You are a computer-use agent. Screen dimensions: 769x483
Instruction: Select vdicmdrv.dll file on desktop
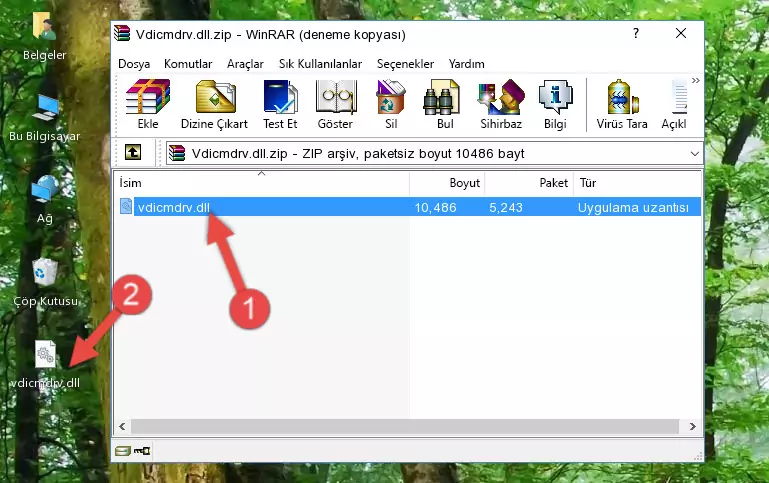point(45,364)
